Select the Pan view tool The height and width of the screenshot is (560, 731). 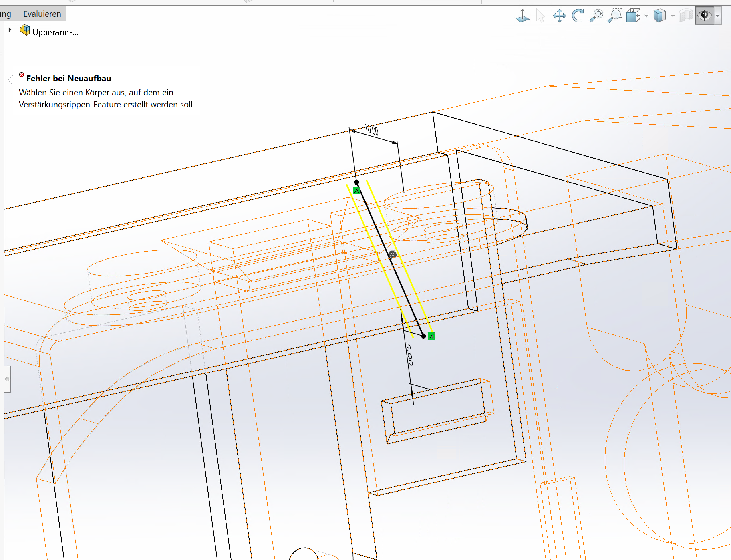[x=559, y=16]
